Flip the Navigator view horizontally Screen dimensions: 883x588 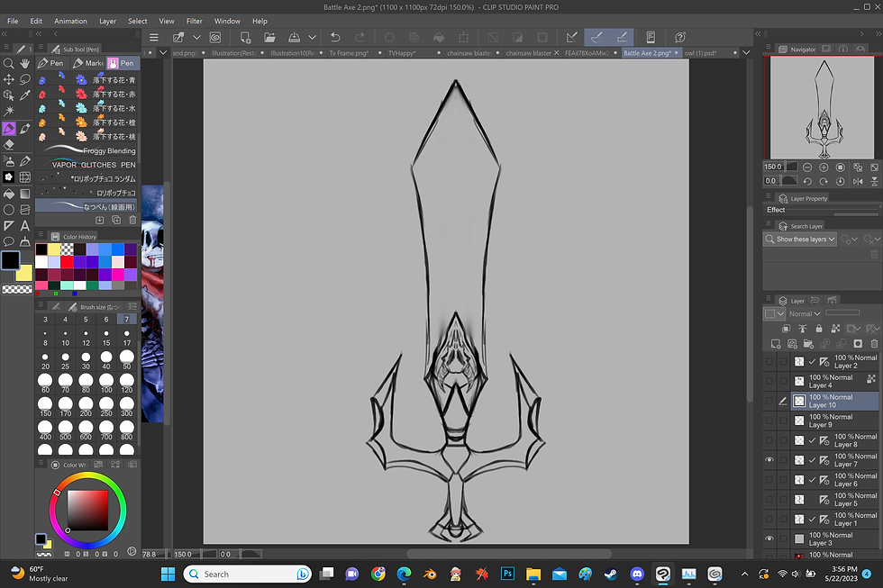[x=858, y=181]
